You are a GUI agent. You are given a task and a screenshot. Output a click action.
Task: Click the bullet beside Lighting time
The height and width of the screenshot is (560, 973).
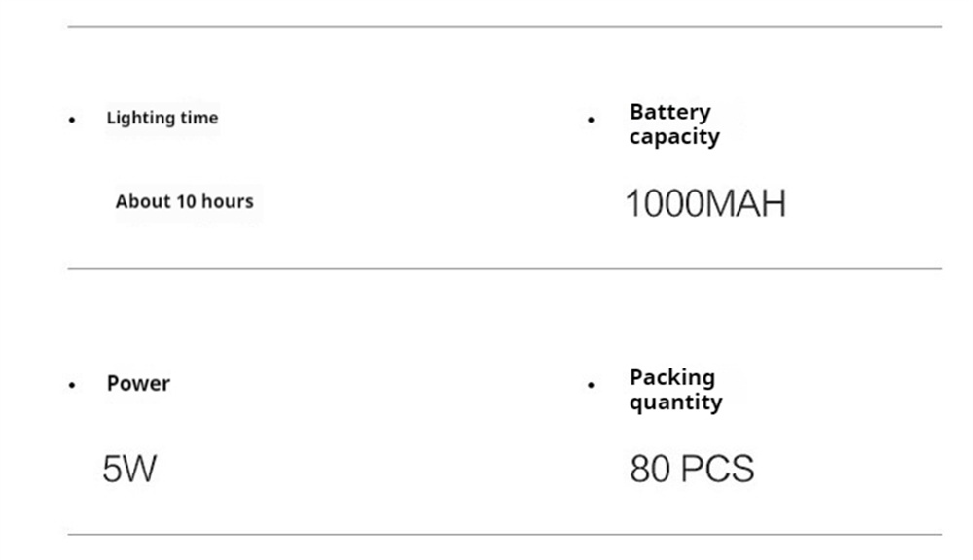click(72, 120)
